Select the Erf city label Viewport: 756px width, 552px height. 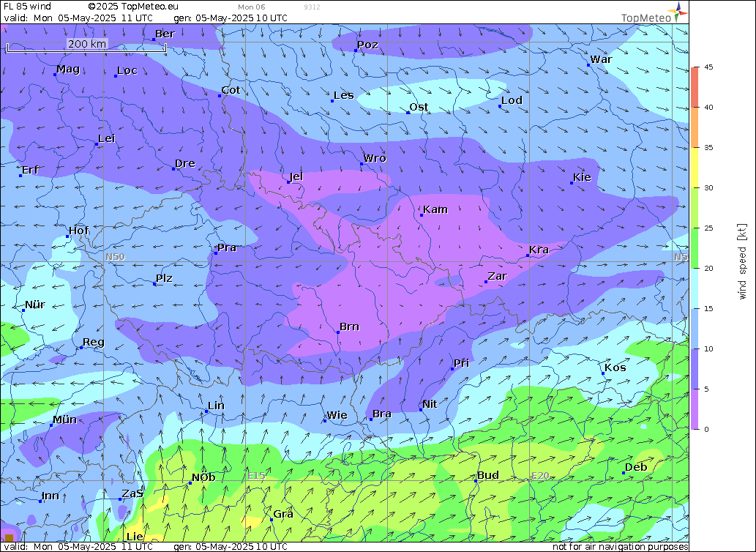[31, 170]
